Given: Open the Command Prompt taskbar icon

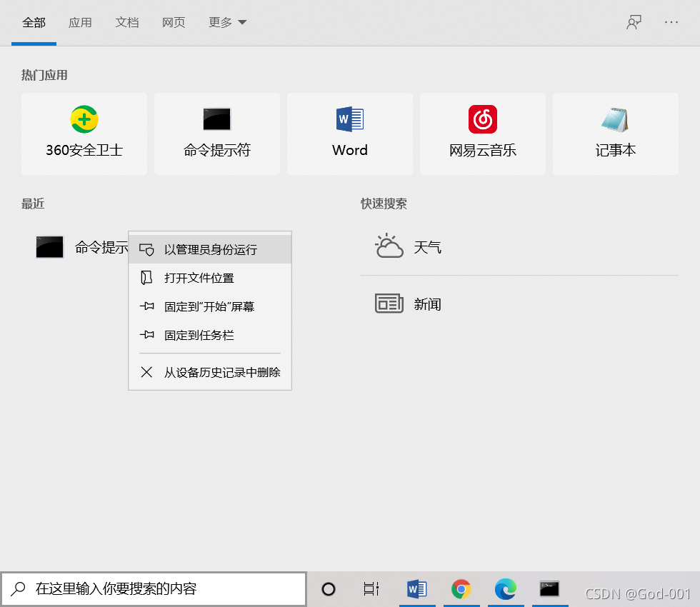Looking at the screenshot, I should click(x=549, y=588).
